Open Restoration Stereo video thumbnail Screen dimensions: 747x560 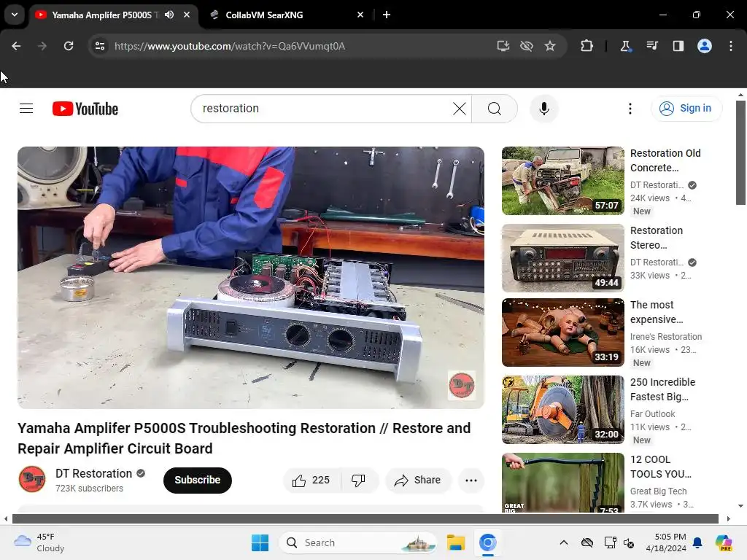pos(562,257)
